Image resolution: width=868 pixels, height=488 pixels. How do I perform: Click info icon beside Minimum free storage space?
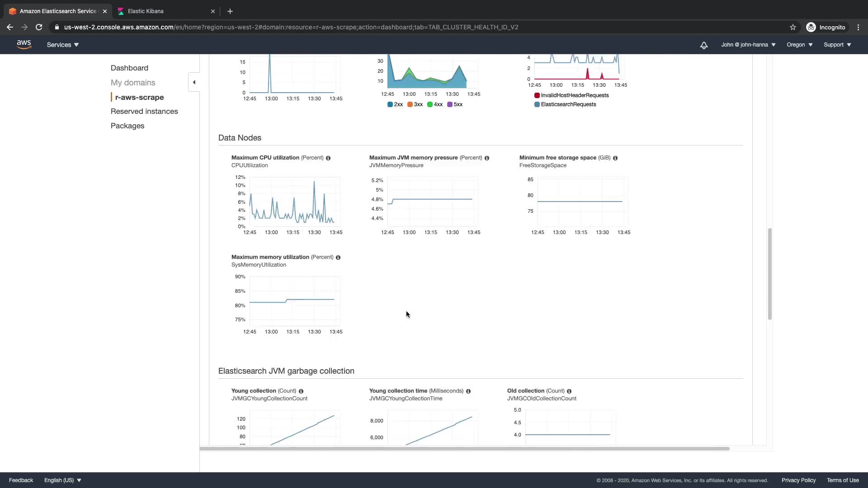(615, 158)
